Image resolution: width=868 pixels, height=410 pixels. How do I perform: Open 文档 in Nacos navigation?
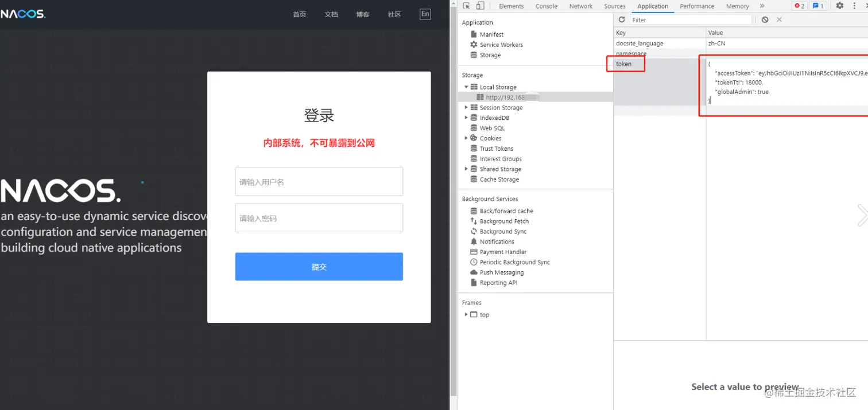click(331, 14)
